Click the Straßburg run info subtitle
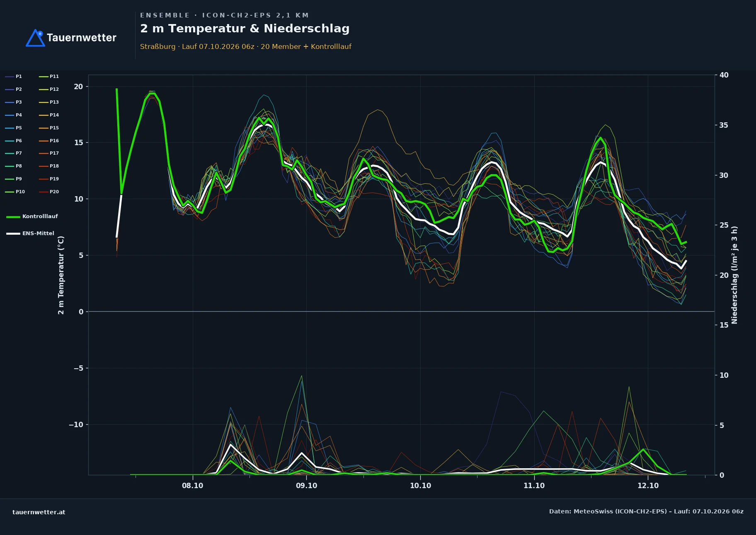This screenshot has height=535, width=756. point(246,46)
